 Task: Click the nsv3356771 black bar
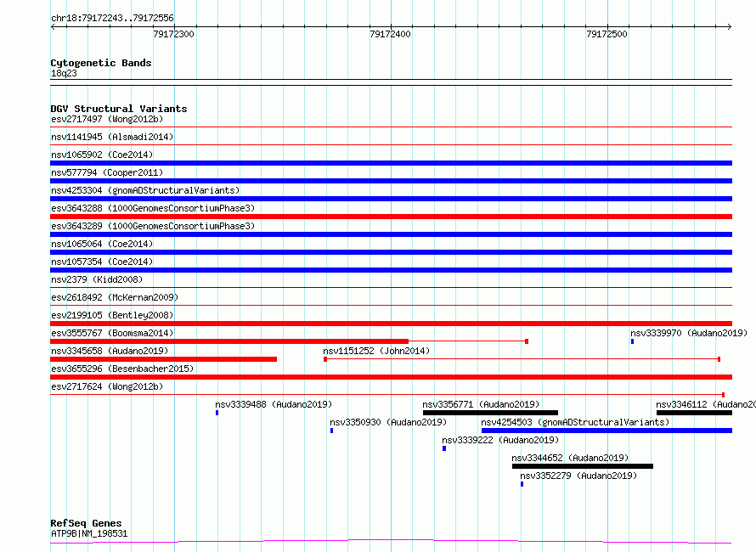pyautogui.click(x=490, y=413)
